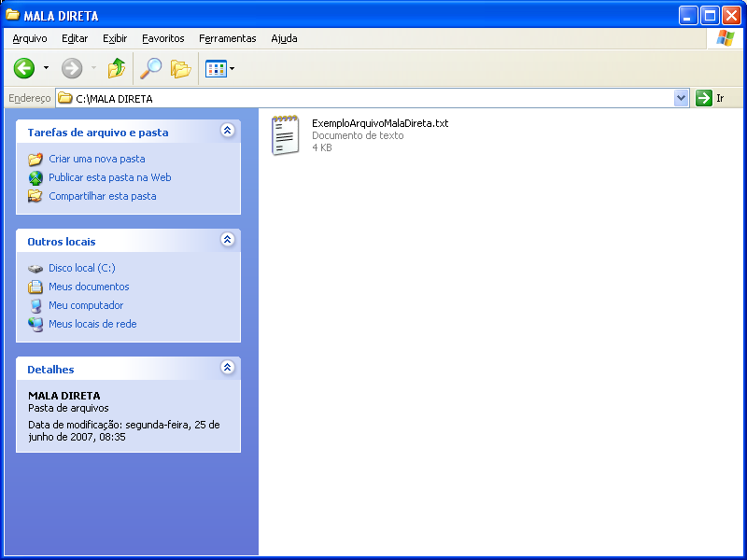The height and width of the screenshot is (560, 747).
Task: Click Compartilhar esta pasta link
Action: [x=103, y=196]
